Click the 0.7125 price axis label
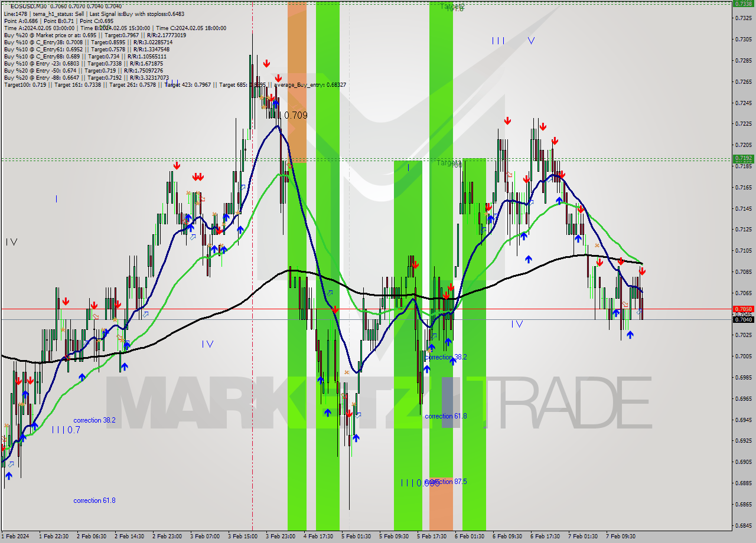The image size is (756, 543). pyautogui.click(x=744, y=229)
